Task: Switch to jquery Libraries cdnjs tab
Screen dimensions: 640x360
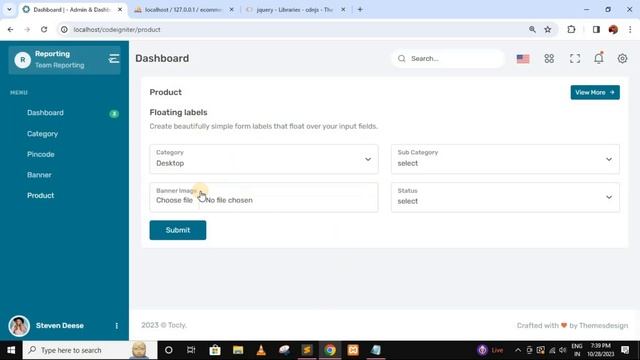Action: click(x=295, y=9)
